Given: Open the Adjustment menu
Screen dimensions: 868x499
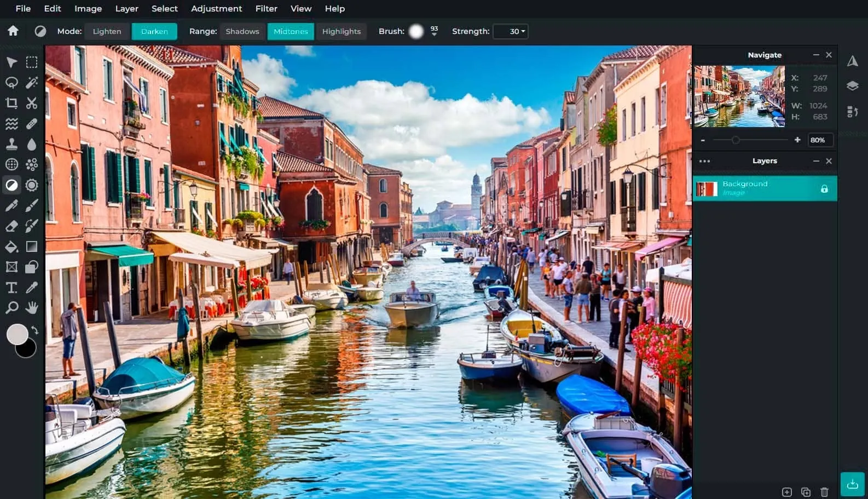Looking at the screenshot, I should pos(216,9).
